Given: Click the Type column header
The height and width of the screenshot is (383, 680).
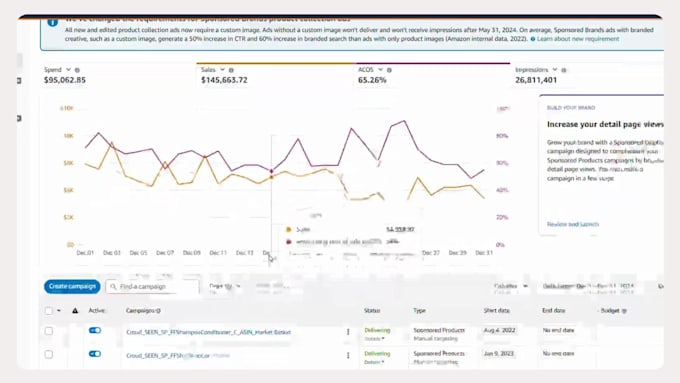Looking at the screenshot, I should [x=419, y=311].
